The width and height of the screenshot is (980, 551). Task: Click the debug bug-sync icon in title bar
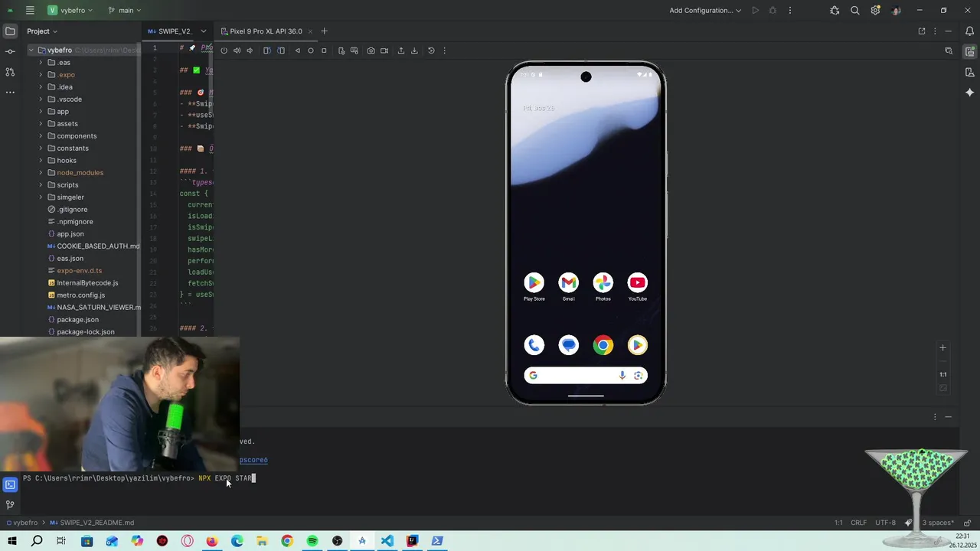pos(835,11)
